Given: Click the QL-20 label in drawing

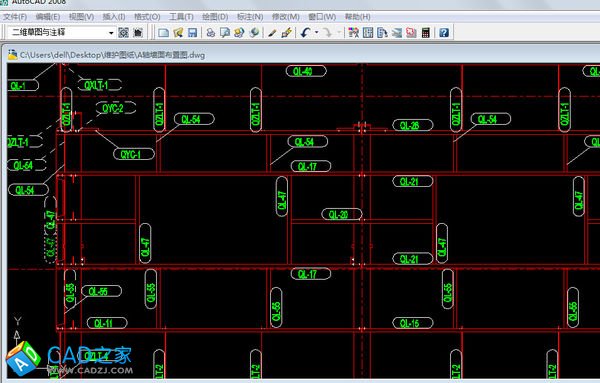Looking at the screenshot, I should [342, 214].
